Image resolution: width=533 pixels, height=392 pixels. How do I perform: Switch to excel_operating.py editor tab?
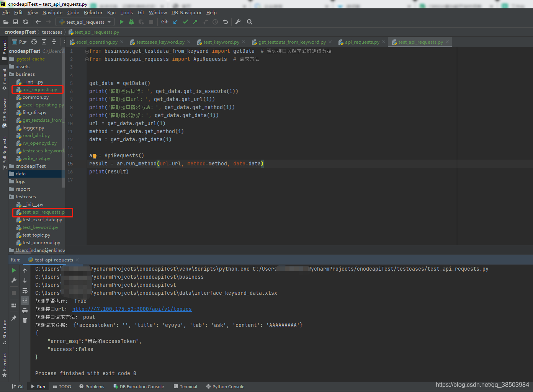96,42
